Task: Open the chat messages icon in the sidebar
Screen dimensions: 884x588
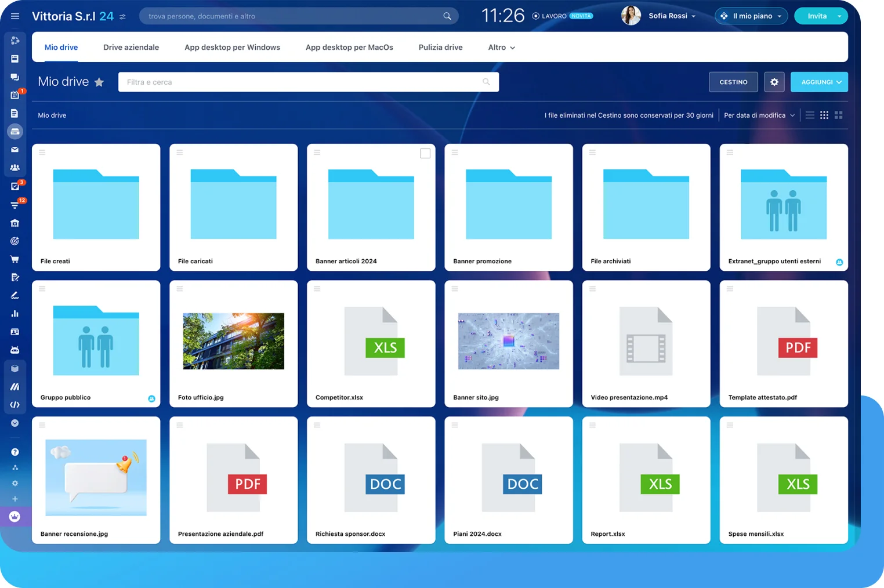Action: (15, 77)
